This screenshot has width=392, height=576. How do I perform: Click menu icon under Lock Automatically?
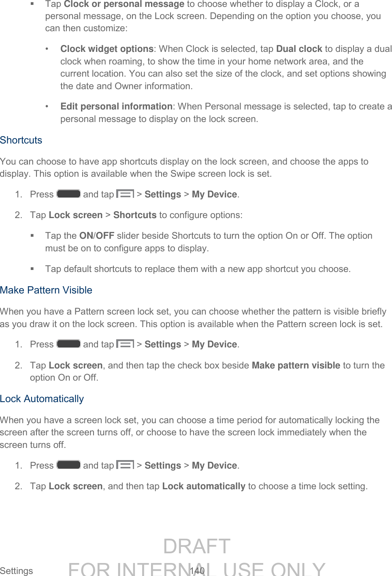coord(125,465)
